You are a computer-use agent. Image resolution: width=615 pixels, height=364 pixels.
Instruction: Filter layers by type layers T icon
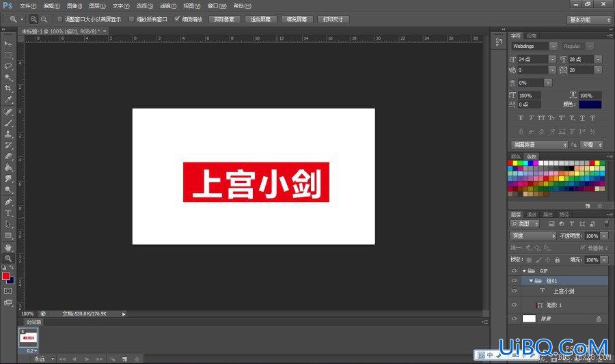click(x=572, y=224)
